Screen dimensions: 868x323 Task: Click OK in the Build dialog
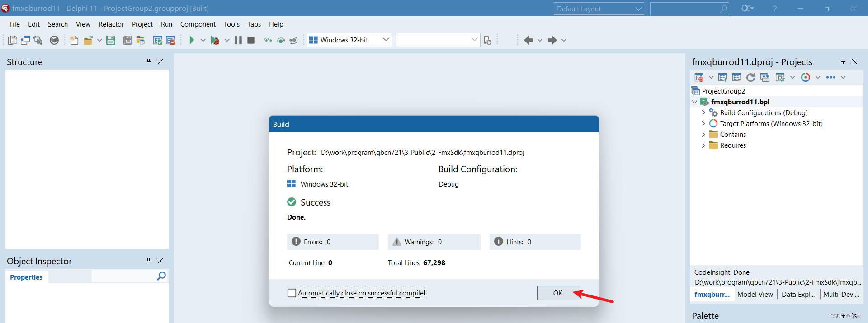click(558, 293)
